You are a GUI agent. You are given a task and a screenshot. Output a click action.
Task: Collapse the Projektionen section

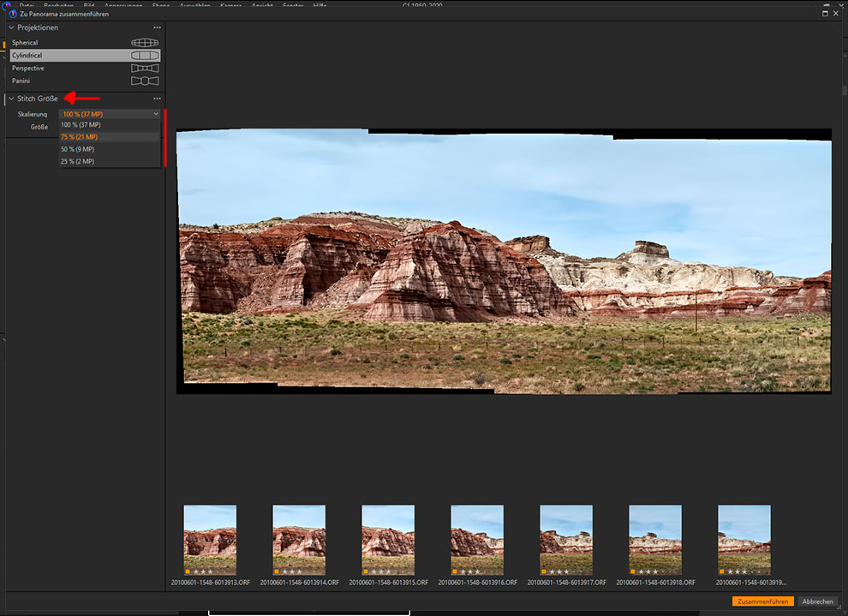pos(11,27)
